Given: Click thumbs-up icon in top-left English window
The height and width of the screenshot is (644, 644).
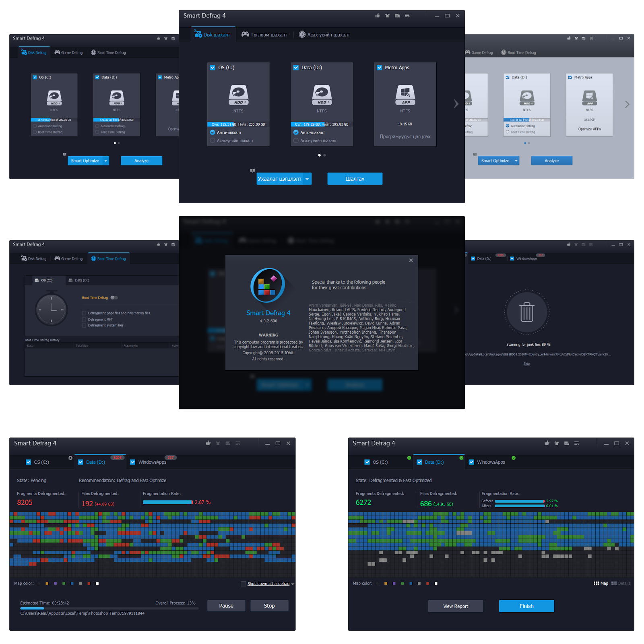Looking at the screenshot, I should pos(159,38).
